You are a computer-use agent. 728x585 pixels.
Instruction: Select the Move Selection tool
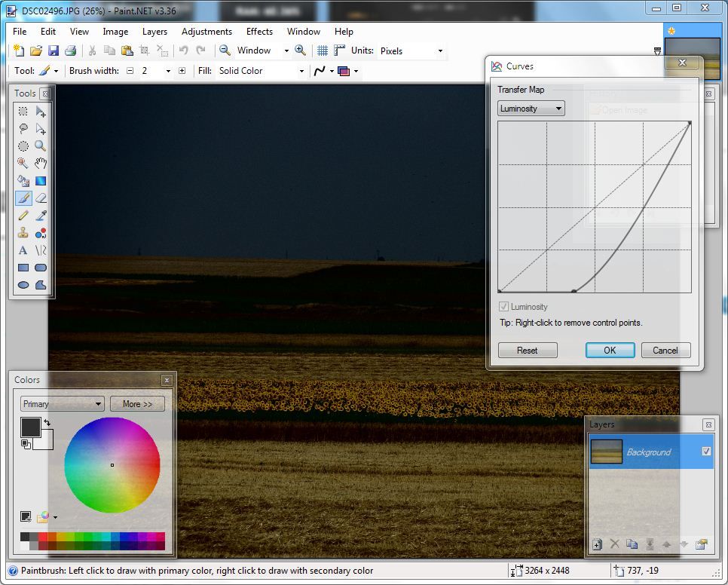point(41,129)
